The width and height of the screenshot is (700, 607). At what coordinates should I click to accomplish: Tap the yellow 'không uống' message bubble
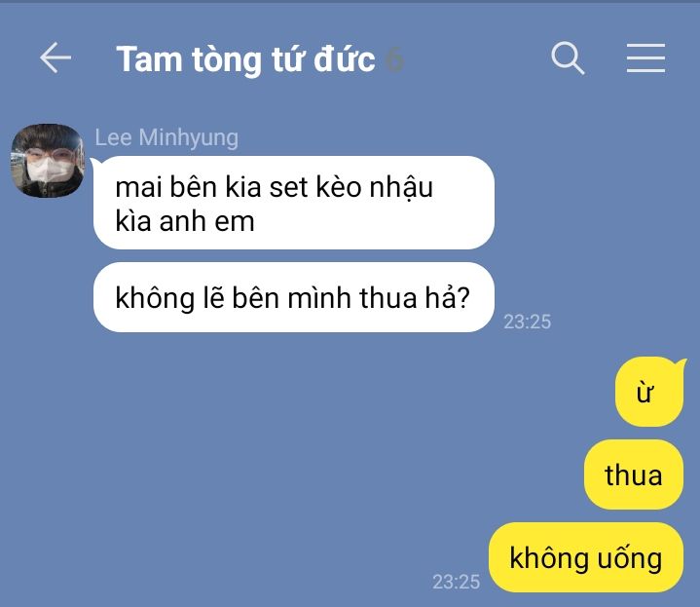(586, 557)
